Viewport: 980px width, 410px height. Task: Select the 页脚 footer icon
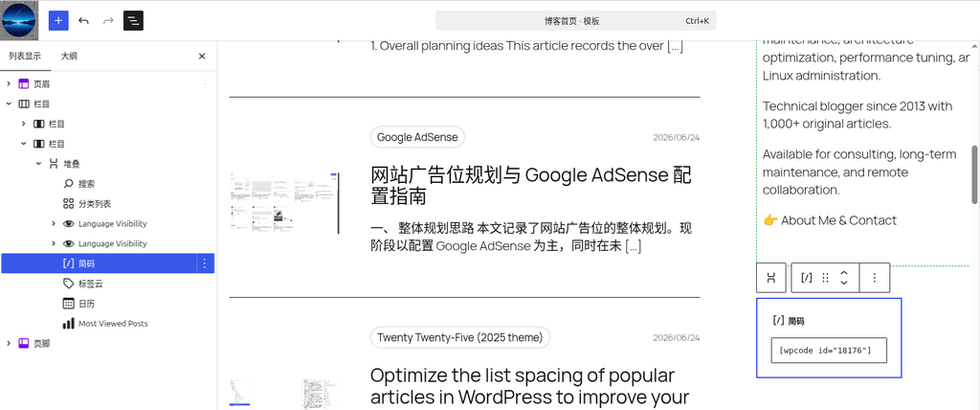point(24,343)
